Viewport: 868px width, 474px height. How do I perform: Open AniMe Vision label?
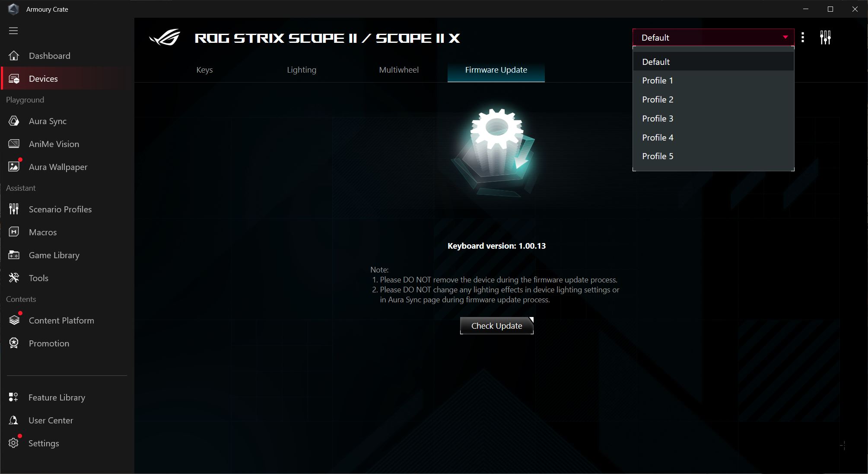pos(54,144)
